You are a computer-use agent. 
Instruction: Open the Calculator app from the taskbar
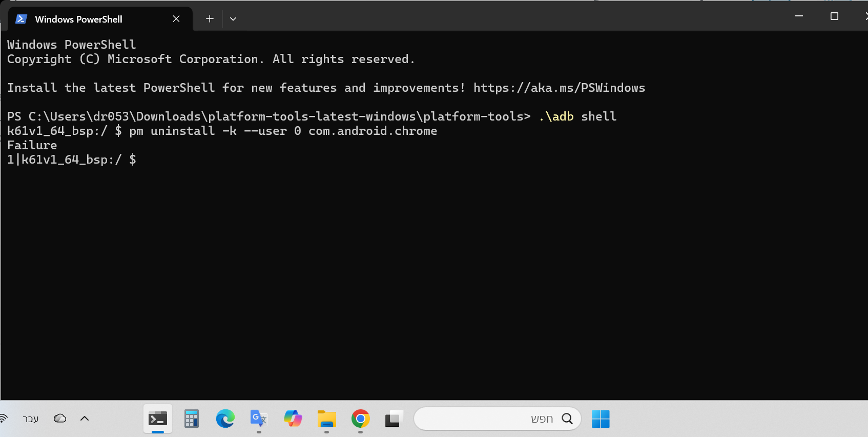[192, 419]
